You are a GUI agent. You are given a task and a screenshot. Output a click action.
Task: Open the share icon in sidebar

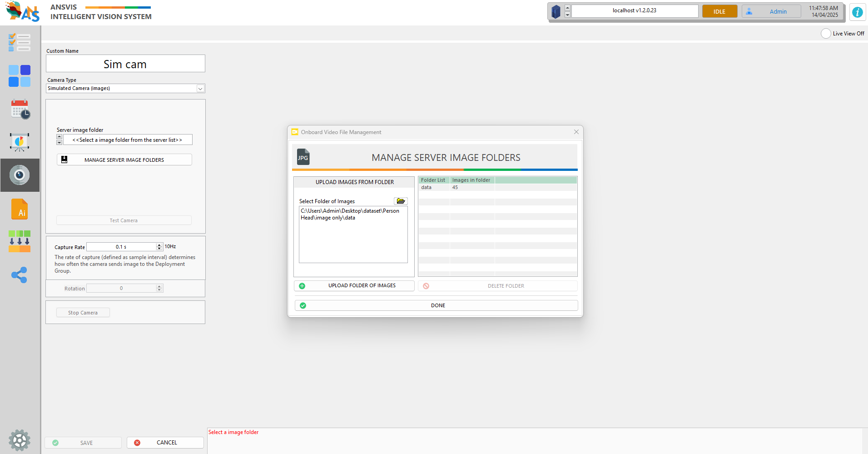click(20, 275)
